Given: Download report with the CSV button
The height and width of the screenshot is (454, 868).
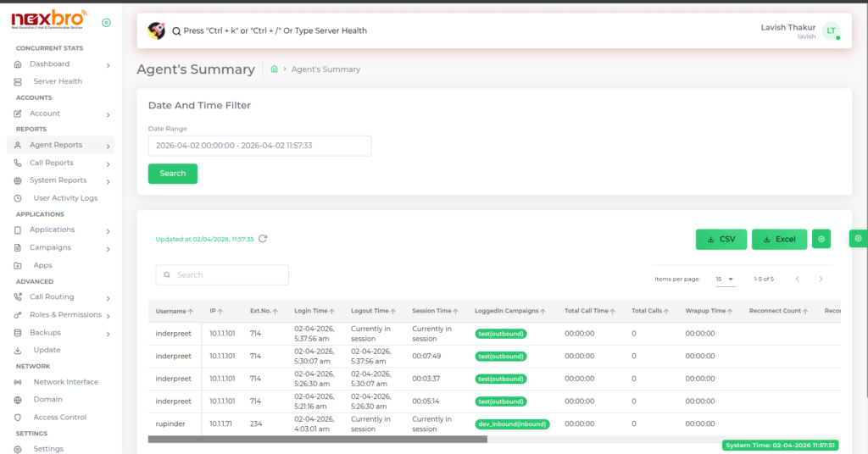Looking at the screenshot, I should (721, 240).
